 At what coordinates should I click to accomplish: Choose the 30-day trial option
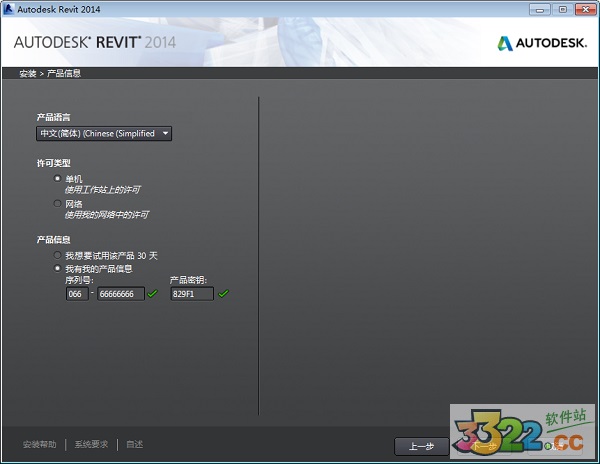[x=57, y=256]
